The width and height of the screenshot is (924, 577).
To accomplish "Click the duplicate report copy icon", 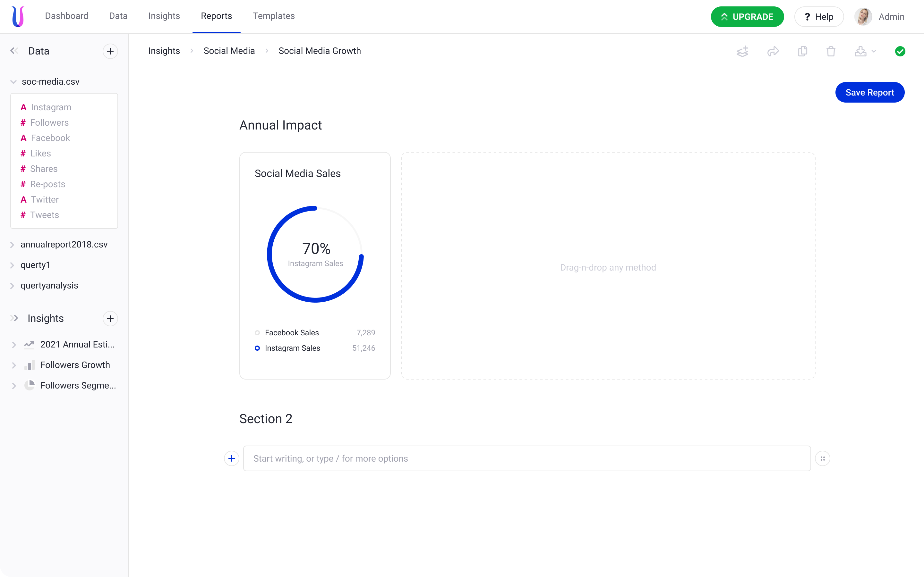I will tap(803, 51).
